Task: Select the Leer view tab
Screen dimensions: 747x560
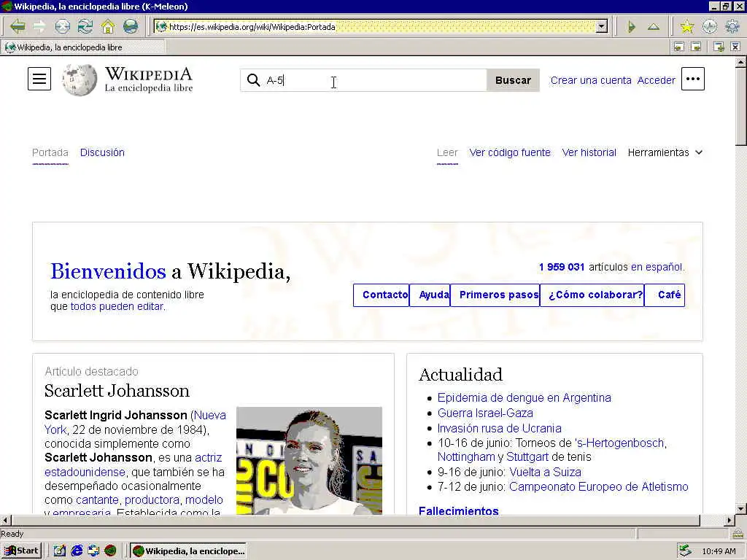Action: (447, 152)
